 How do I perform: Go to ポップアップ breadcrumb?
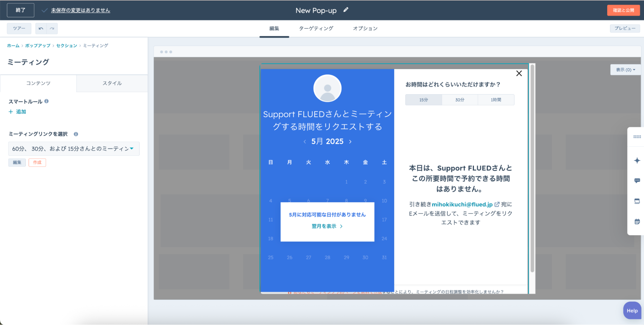(x=38, y=46)
